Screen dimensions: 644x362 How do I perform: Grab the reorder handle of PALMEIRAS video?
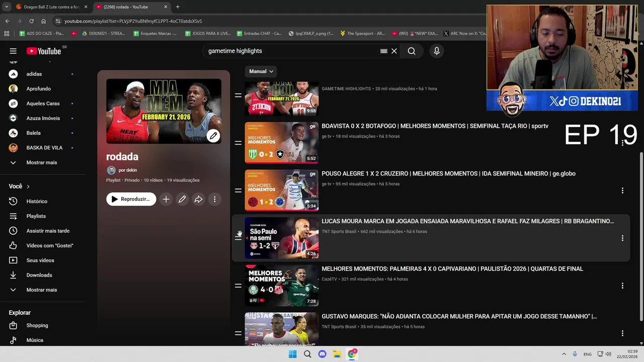[238, 286]
